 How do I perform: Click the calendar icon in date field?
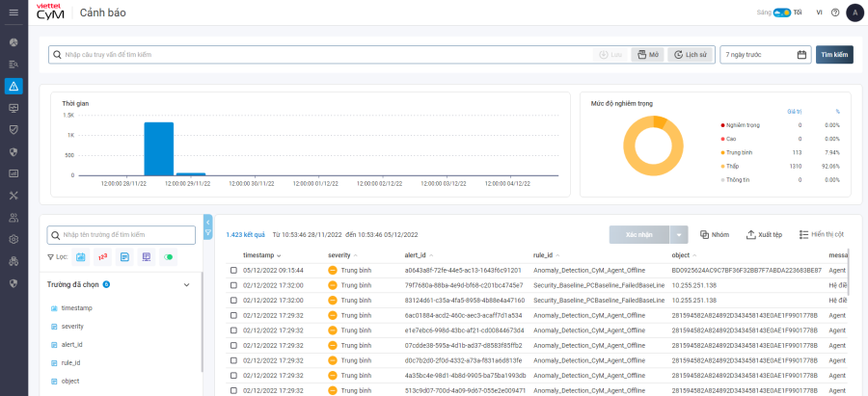pyautogui.click(x=801, y=55)
